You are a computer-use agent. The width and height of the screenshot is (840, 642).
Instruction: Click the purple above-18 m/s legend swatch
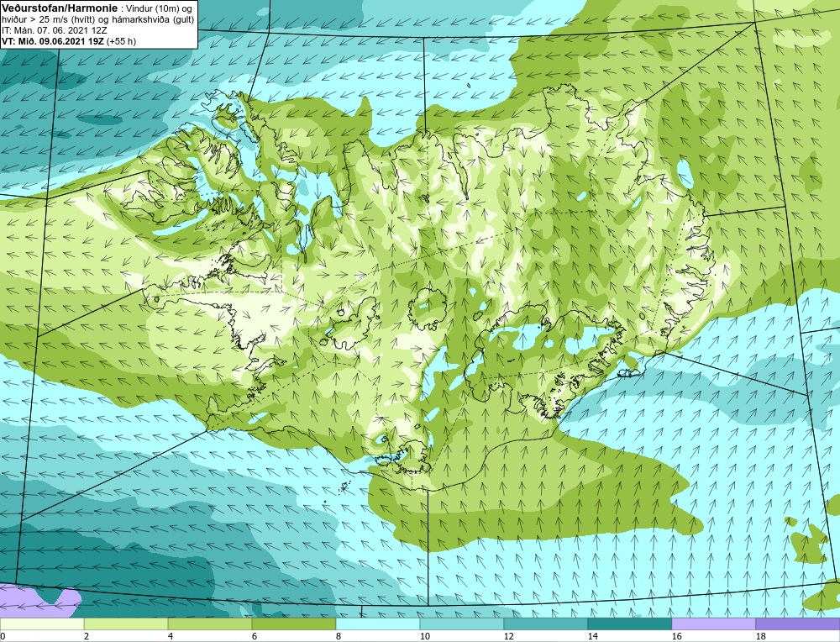(798, 624)
